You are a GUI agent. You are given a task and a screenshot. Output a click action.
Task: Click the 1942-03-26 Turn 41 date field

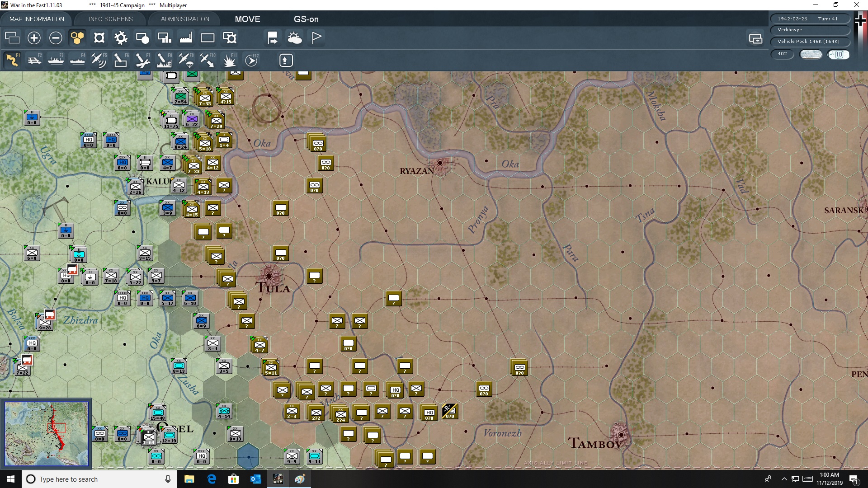[x=810, y=19]
